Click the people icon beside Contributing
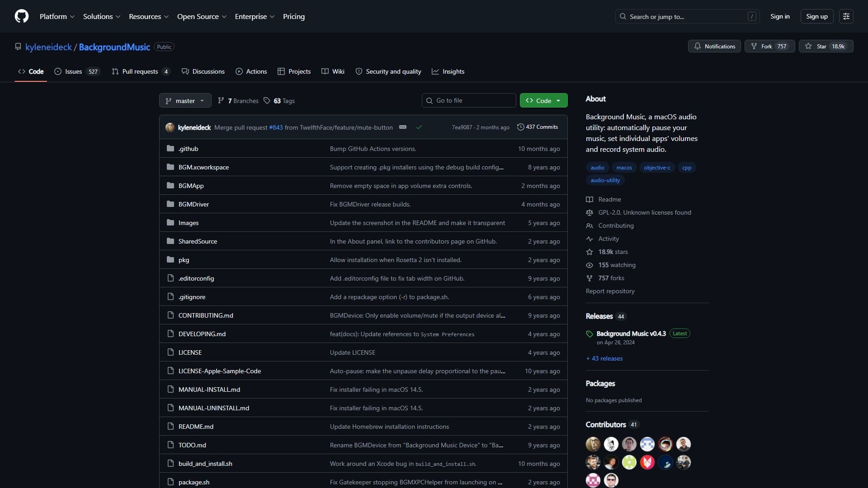The height and width of the screenshot is (488, 868). (590, 225)
